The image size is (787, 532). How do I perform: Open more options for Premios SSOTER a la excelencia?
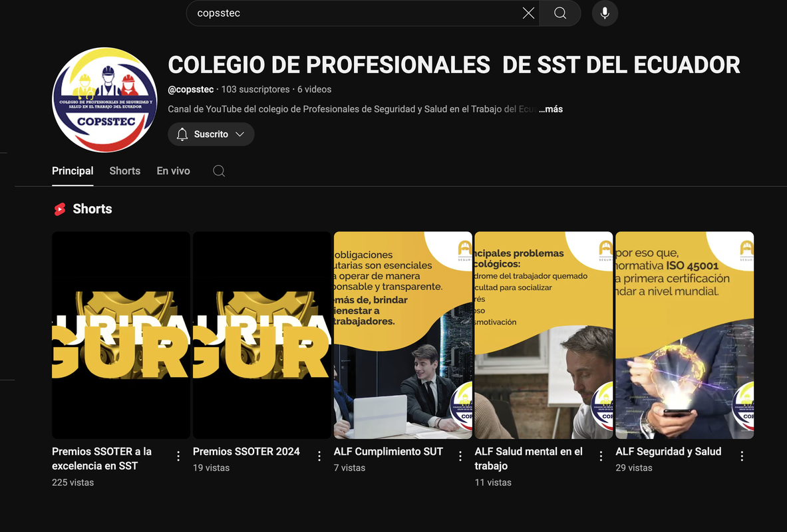click(178, 456)
